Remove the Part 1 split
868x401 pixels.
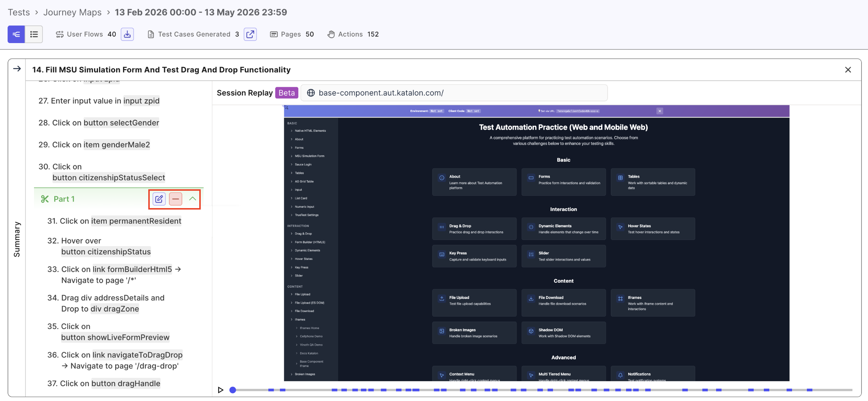pyautogui.click(x=175, y=199)
